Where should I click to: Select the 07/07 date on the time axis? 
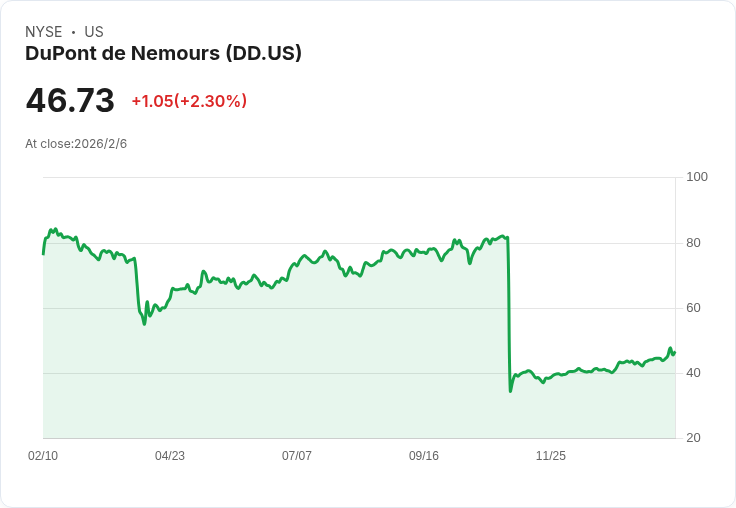pos(297,456)
